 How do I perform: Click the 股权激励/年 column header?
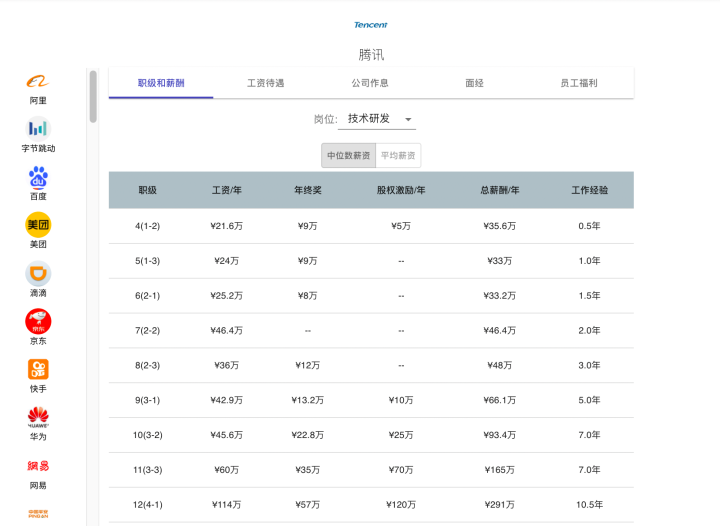click(x=401, y=190)
